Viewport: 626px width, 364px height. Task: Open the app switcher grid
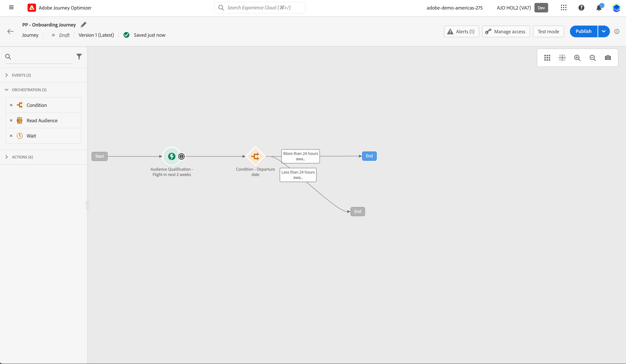(x=563, y=8)
